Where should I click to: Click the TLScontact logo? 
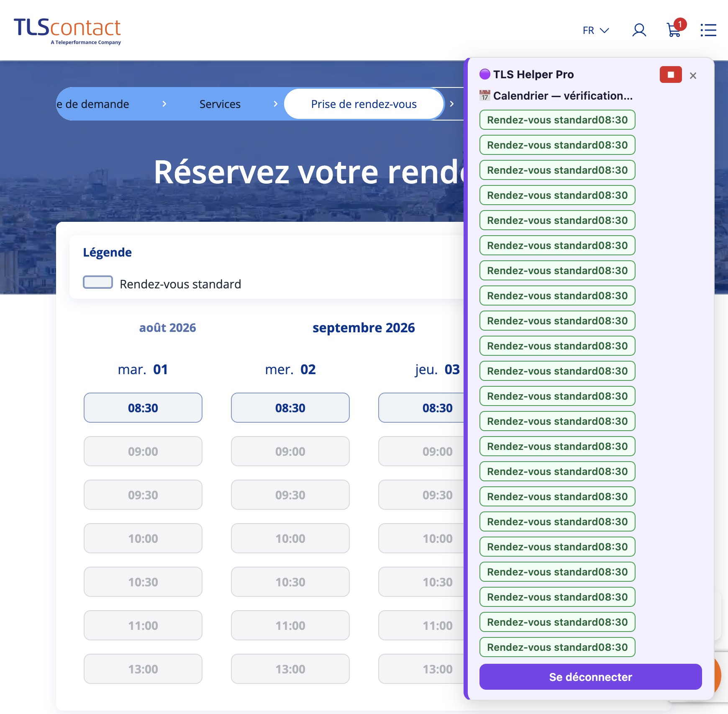click(x=67, y=31)
